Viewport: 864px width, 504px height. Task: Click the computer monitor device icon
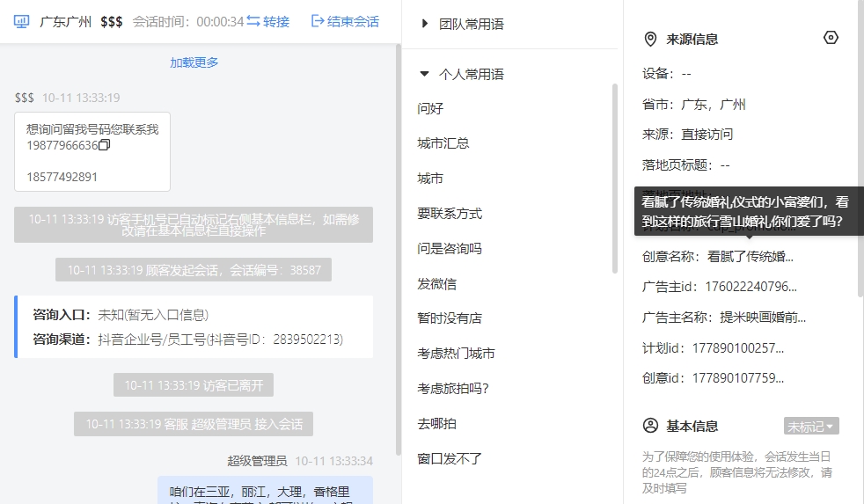pos(21,21)
